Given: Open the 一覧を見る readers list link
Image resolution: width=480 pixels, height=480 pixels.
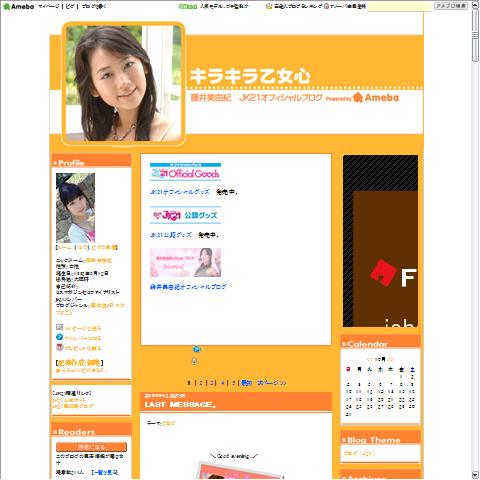Looking at the screenshot, I should click(105, 472).
